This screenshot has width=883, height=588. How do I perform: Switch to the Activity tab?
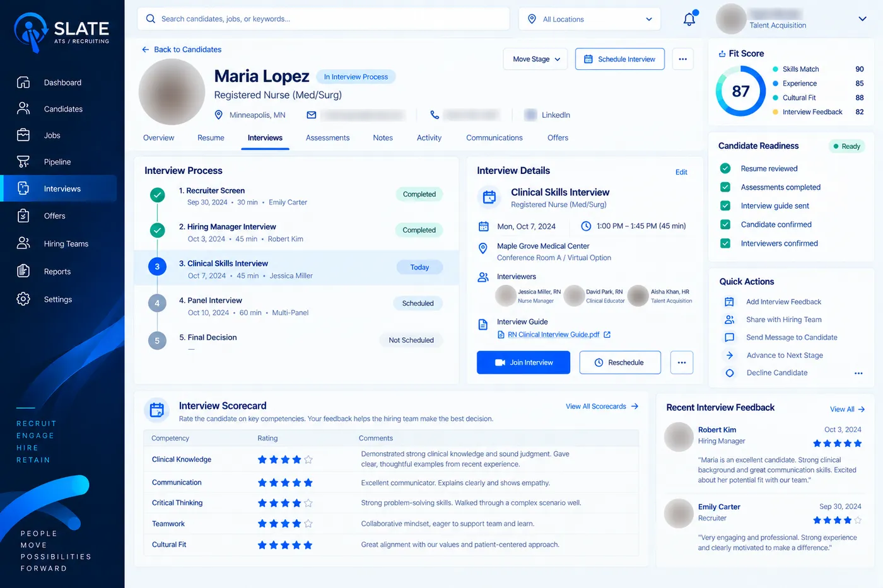tap(429, 138)
